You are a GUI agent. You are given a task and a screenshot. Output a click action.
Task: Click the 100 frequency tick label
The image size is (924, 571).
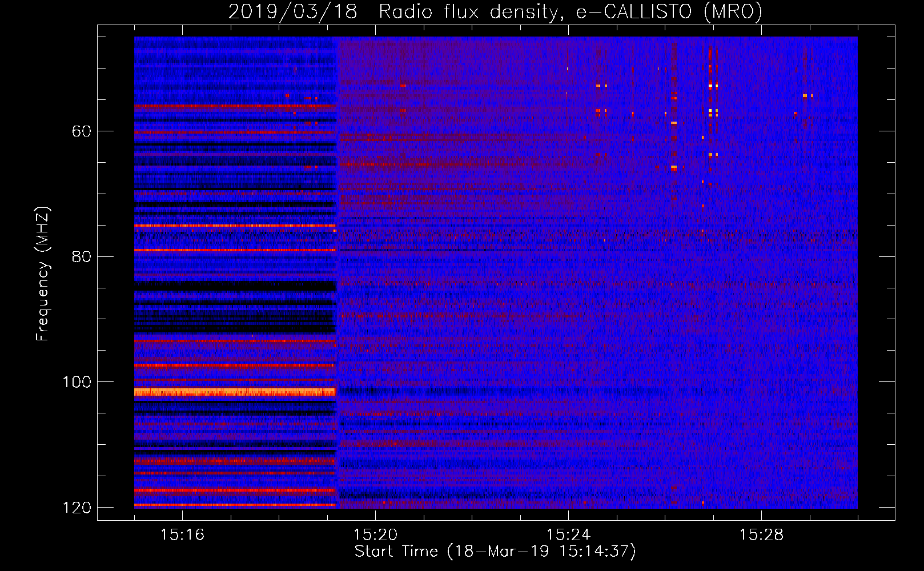77,382
